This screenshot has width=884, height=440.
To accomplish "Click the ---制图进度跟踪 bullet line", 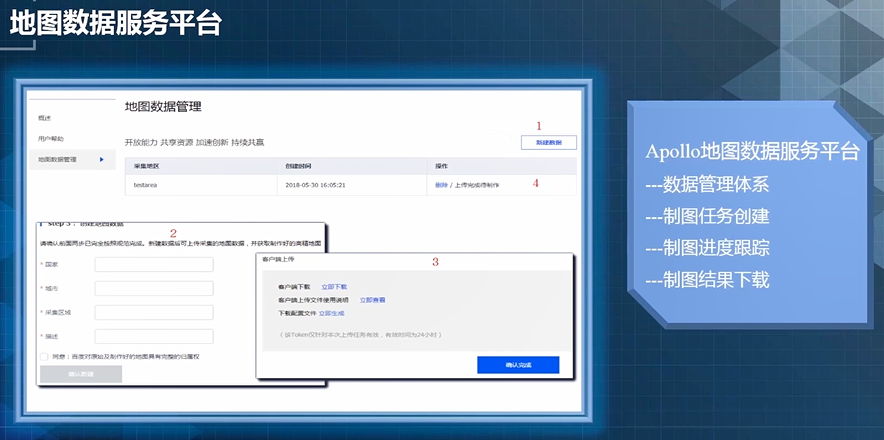I will click(x=707, y=248).
